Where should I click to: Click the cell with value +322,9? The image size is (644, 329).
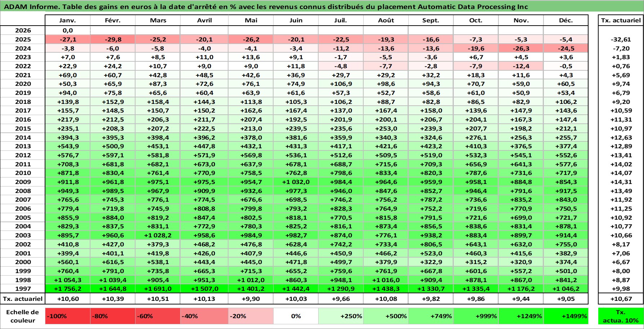[x=431, y=262]
